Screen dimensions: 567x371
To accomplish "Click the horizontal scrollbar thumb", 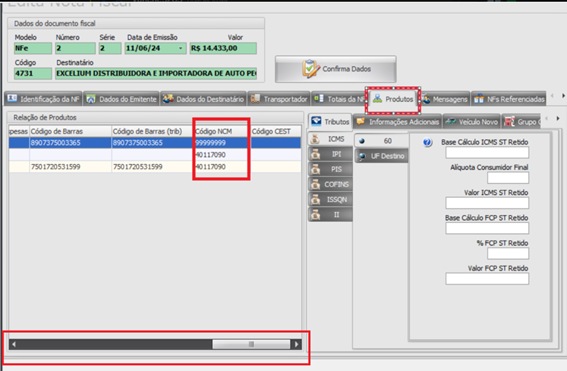I will [x=251, y=344].
